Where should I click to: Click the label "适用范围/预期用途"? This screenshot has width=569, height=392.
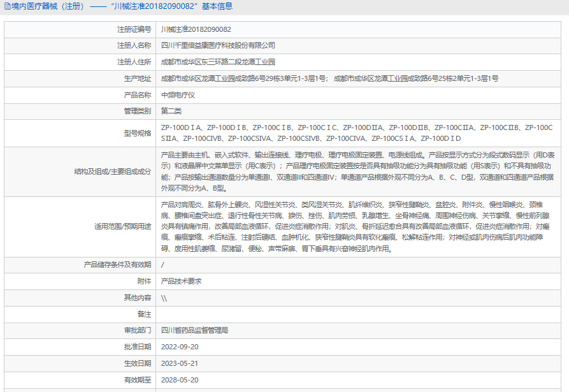pyautogui.click(x=122, y=226)
